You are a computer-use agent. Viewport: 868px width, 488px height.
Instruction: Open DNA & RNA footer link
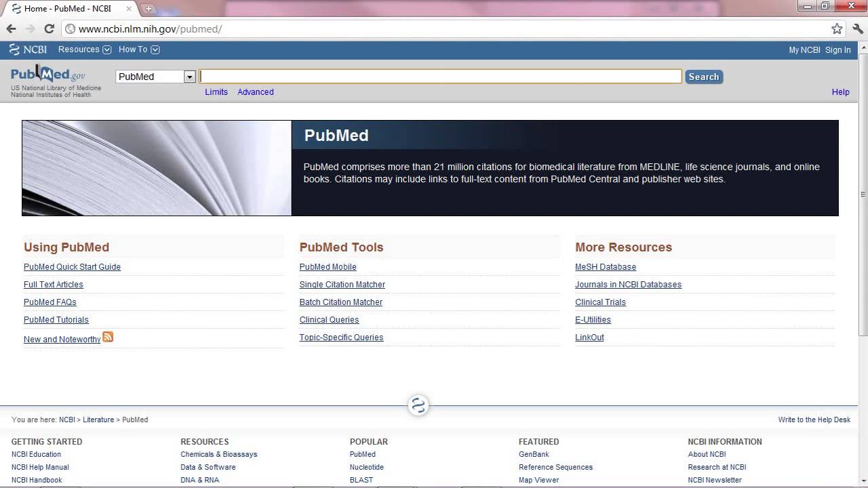tap(200, 480)
